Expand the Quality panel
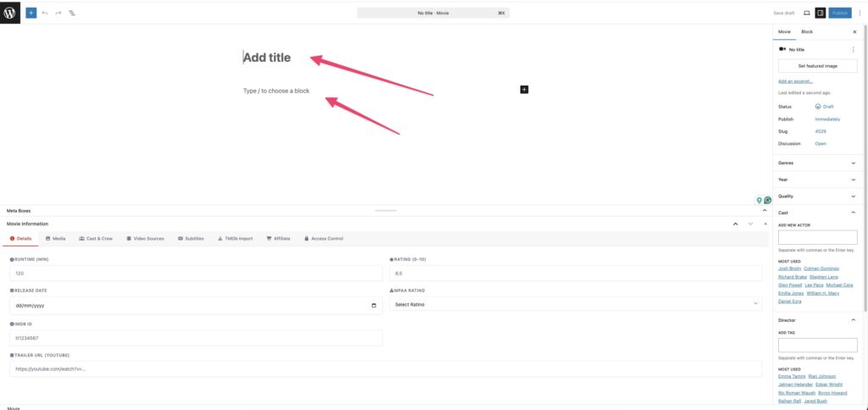The width and height of the screenshot is (868, 410). point(853,196)
